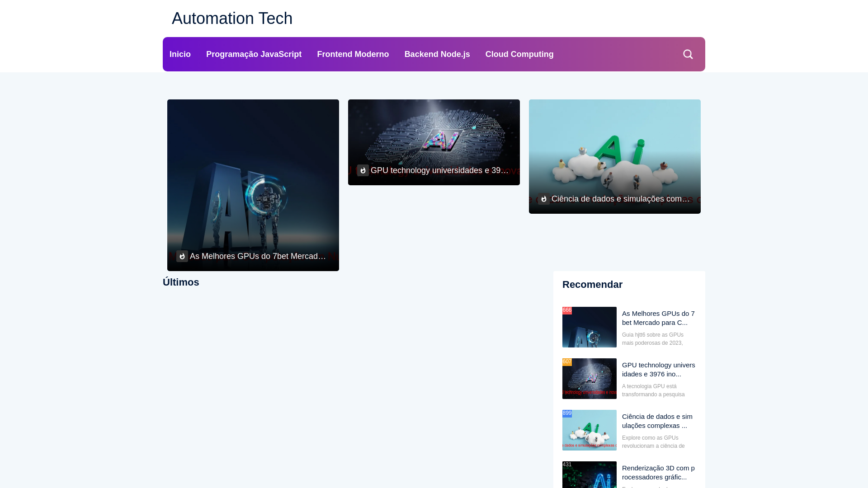Open recommended title As Melhores GPUs do 7bet Mercado
The width and height of the screenshot is (868, 488).
(x=659, y=318)
